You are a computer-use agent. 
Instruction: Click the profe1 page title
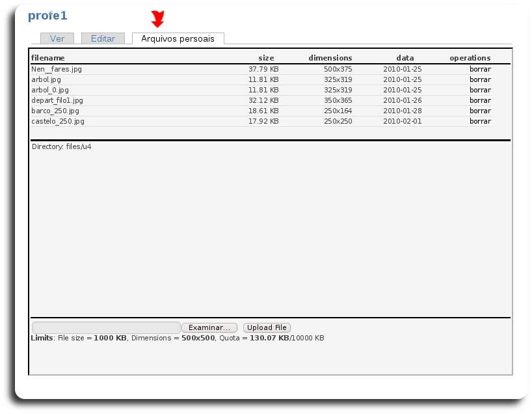click(47, 16)
